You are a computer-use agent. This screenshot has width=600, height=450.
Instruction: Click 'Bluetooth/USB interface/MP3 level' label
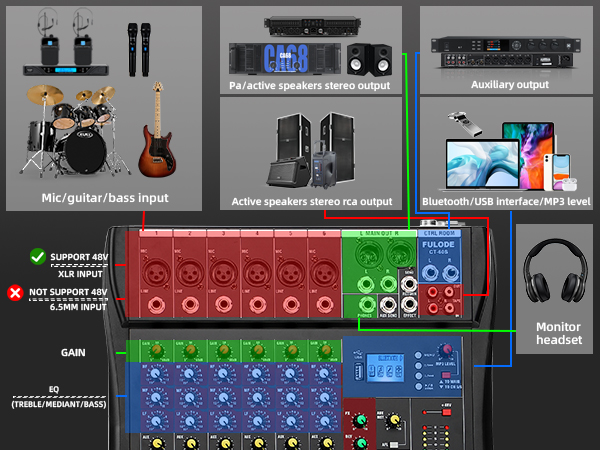pyautogui.click(x=506, y=201)
